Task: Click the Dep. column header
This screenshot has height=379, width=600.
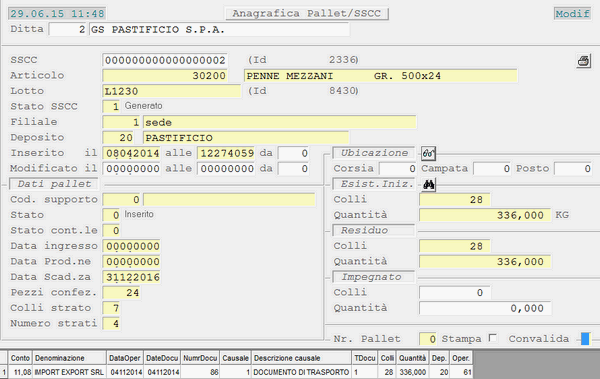Action: point(439,358)
